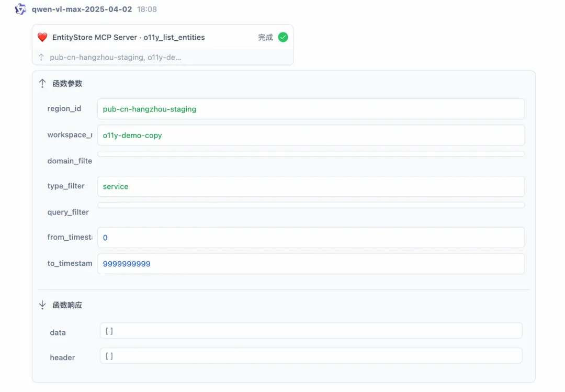This screenshot has width=565, height=392.
Task: Click the to_timestamp field showing 9999999999
Action: 311,264
